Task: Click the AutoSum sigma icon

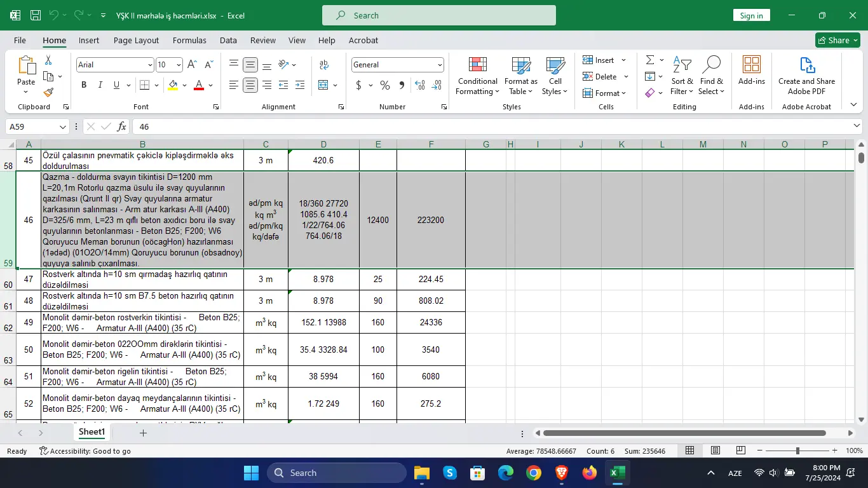Action: coord(650,60)
